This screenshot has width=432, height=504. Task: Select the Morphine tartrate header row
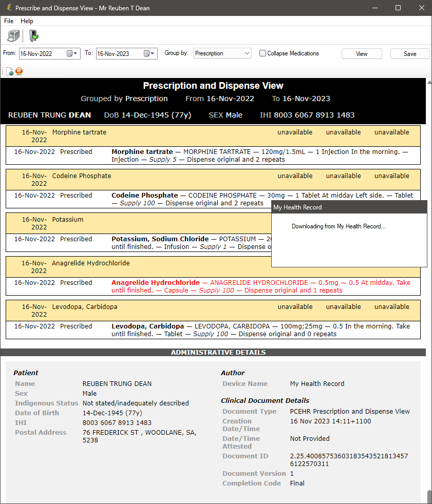coord(213,137)
